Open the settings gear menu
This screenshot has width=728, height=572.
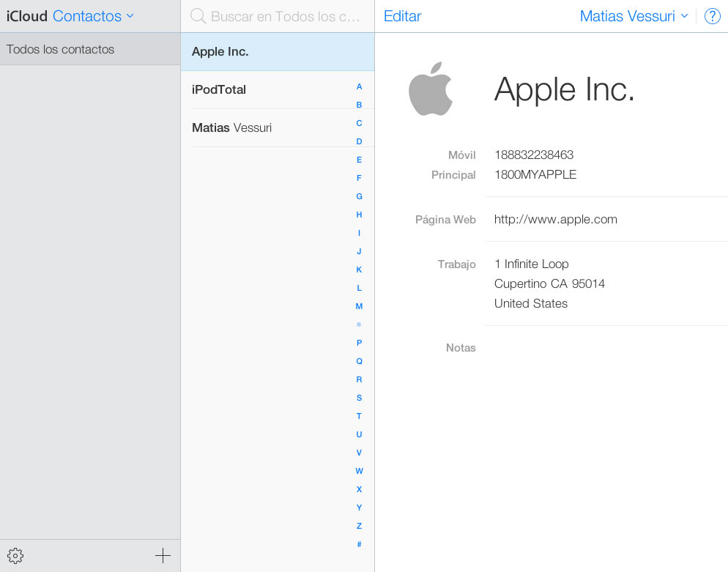pos(15,555)
